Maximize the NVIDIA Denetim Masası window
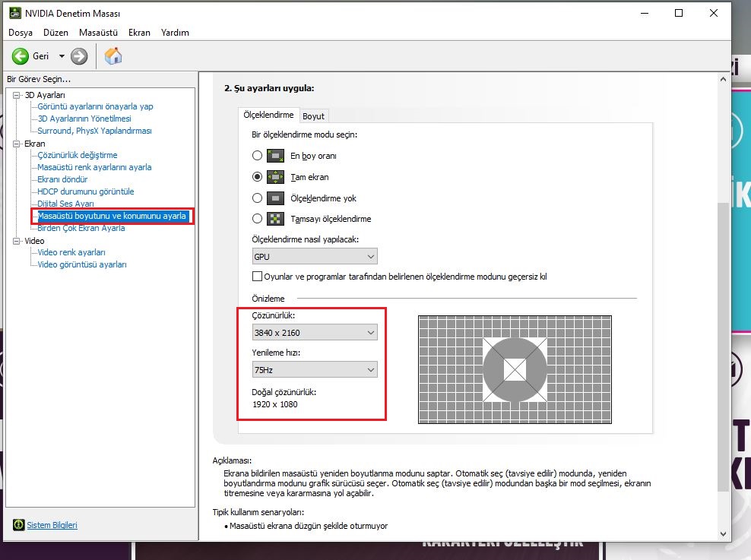Image resolution: width=751 pixels, height=560 pixels. click(679, 13)
